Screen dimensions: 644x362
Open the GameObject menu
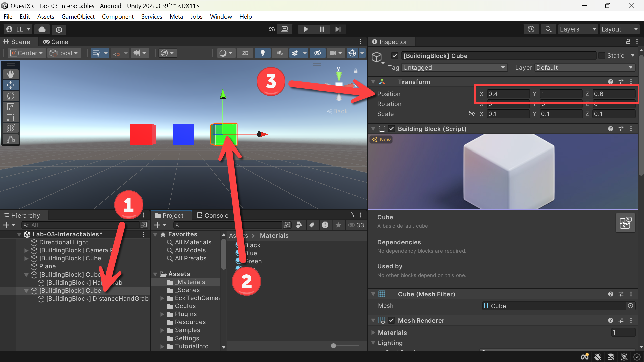coord(78,16)
